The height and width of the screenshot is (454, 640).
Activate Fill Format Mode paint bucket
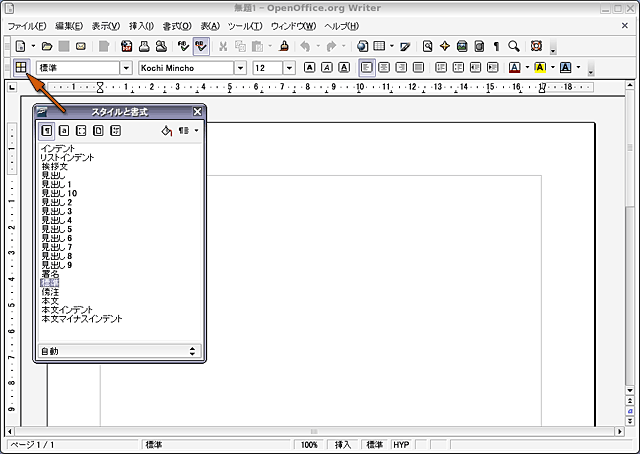tap(167, 130)
